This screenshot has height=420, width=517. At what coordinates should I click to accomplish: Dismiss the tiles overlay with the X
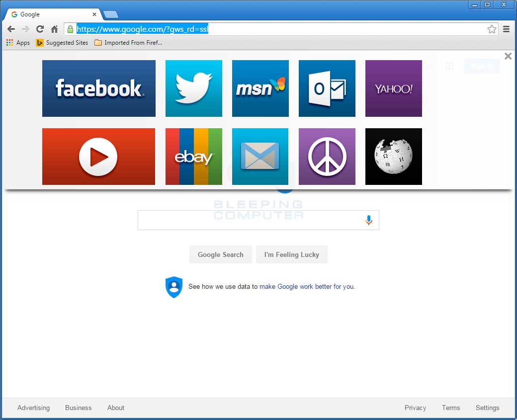508,56
